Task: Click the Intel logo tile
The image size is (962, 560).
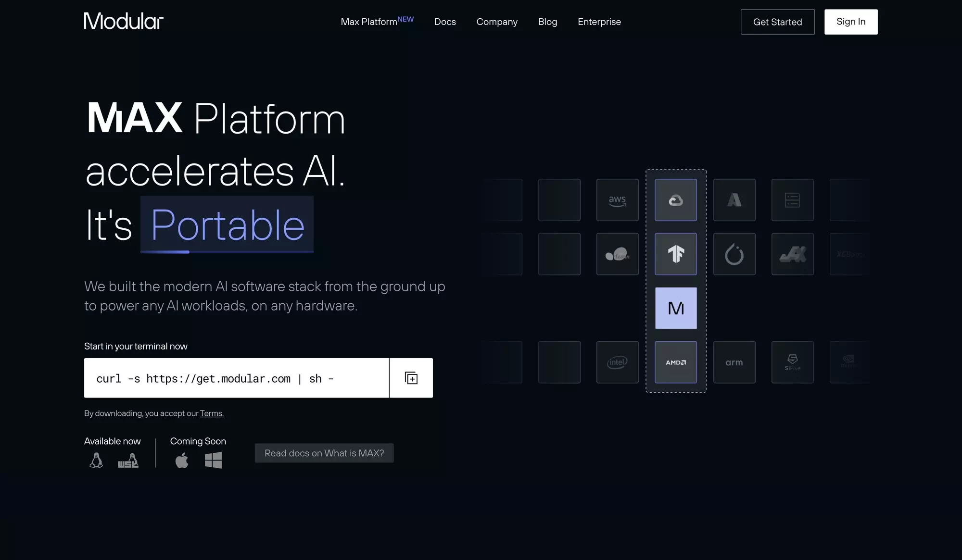Action: click(617, 362)
